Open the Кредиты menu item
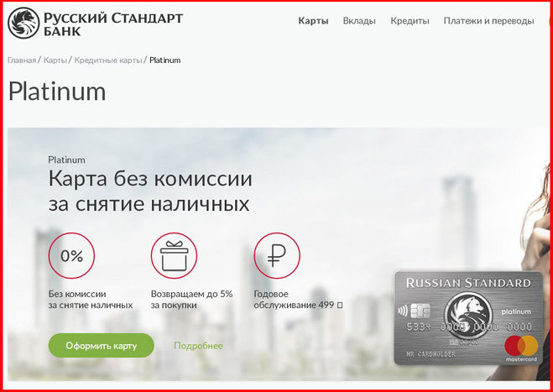This screenshot has height=392, width=553. pyautogui.click(x=410, y=21)
